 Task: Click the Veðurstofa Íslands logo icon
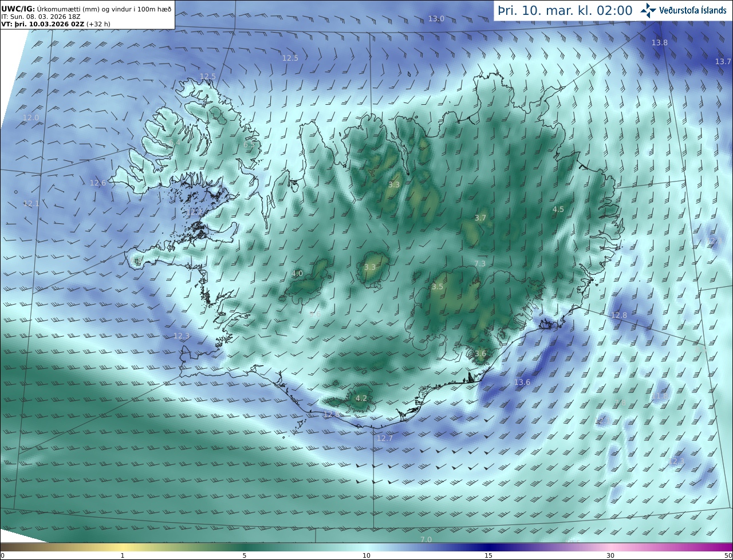(x=648, y=10)
